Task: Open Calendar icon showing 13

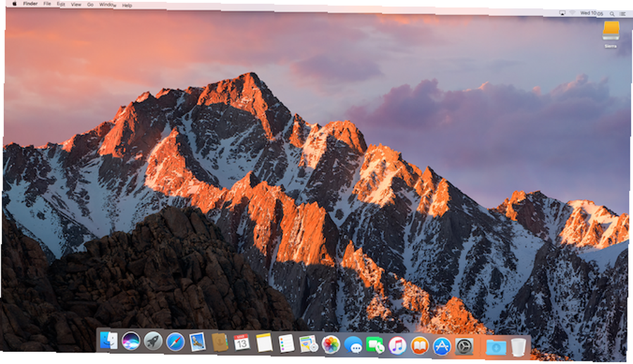Action: point(242,343)
